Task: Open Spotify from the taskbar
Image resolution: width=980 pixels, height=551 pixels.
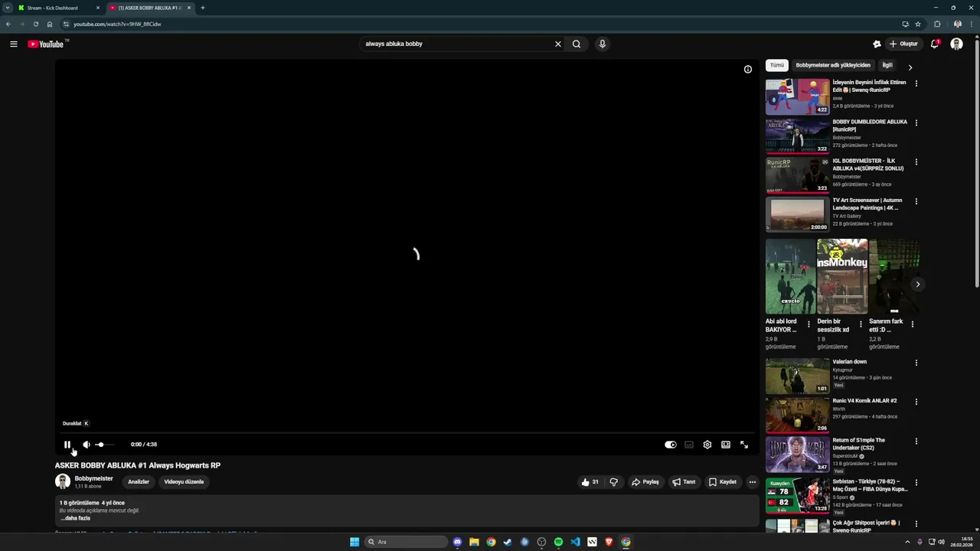Action: [x=558, y=542]
